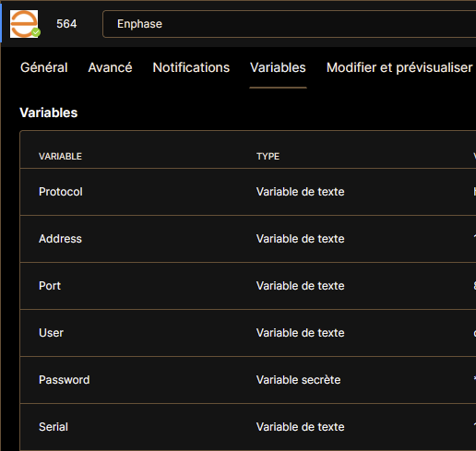476x451 pixels.
Task: Click the green check status badge
Action: [x=36, y=32]
